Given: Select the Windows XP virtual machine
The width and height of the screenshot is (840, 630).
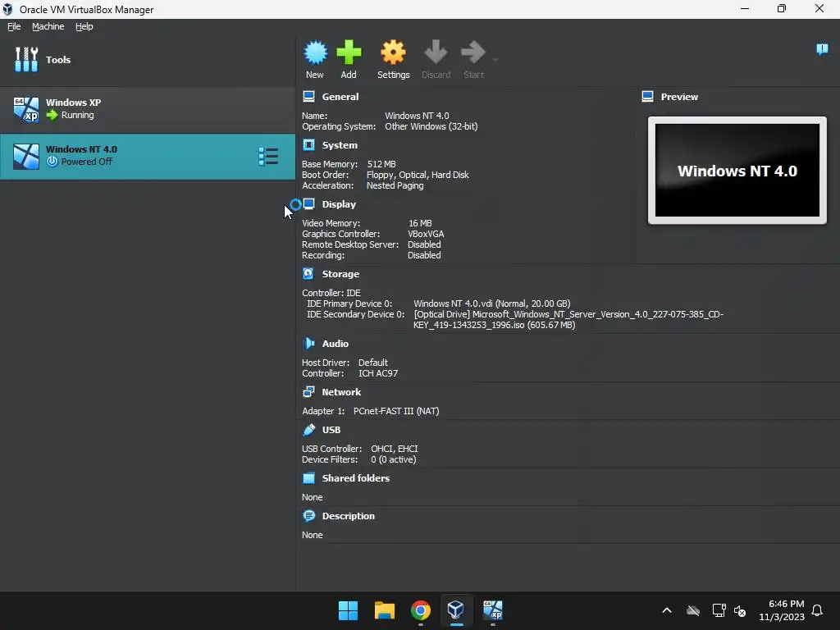Looking at the screenshot, I should point(148,109).
